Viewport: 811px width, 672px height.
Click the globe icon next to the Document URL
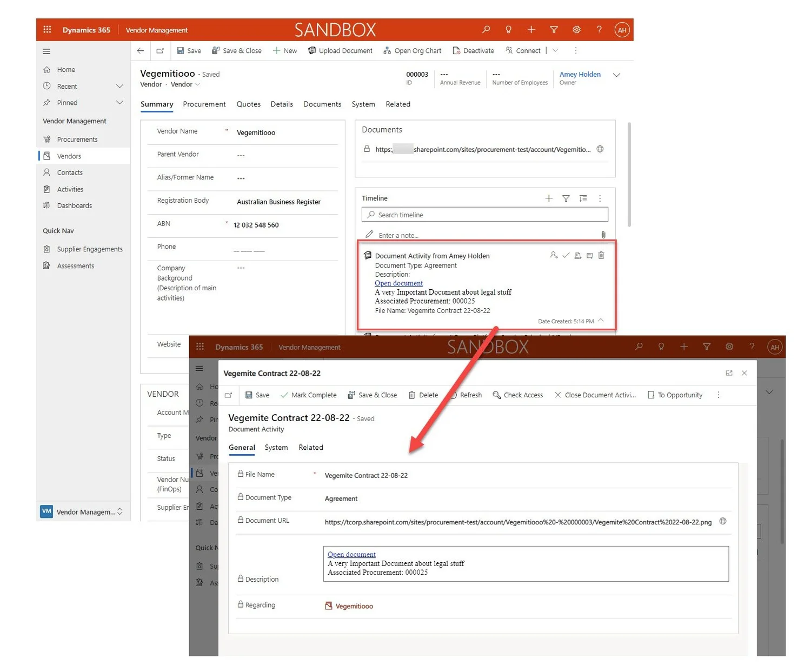tap(723, 522)
